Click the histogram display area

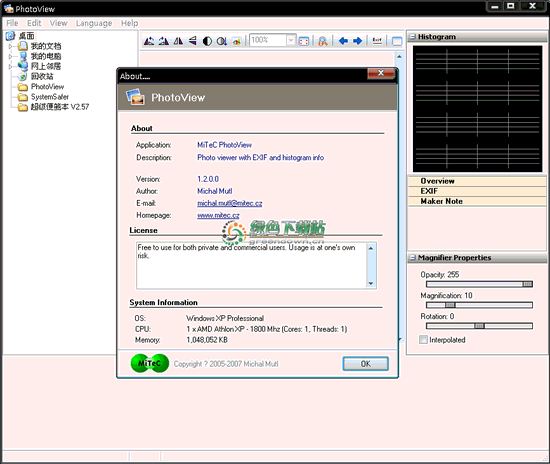477,109
